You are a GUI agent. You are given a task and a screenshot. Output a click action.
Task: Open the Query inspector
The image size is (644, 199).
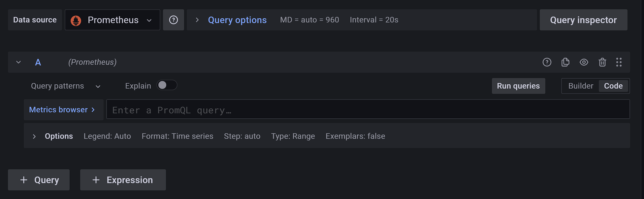(583, 20)
